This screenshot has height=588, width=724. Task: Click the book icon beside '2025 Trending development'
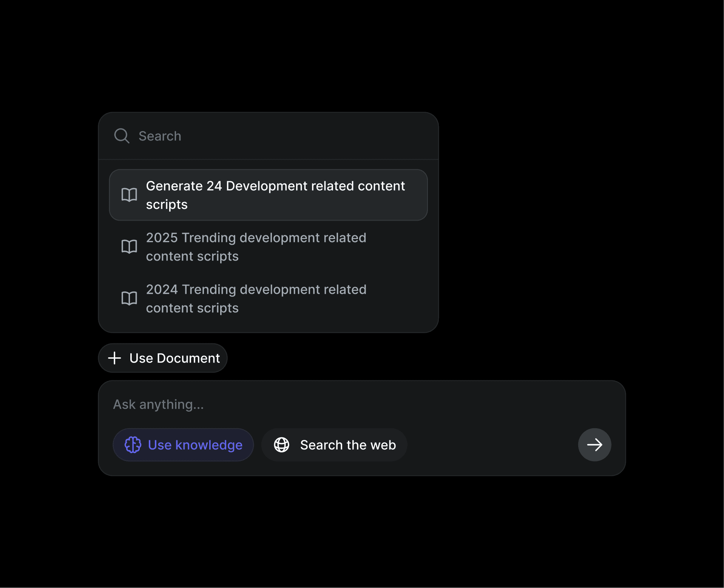(129, 247)
